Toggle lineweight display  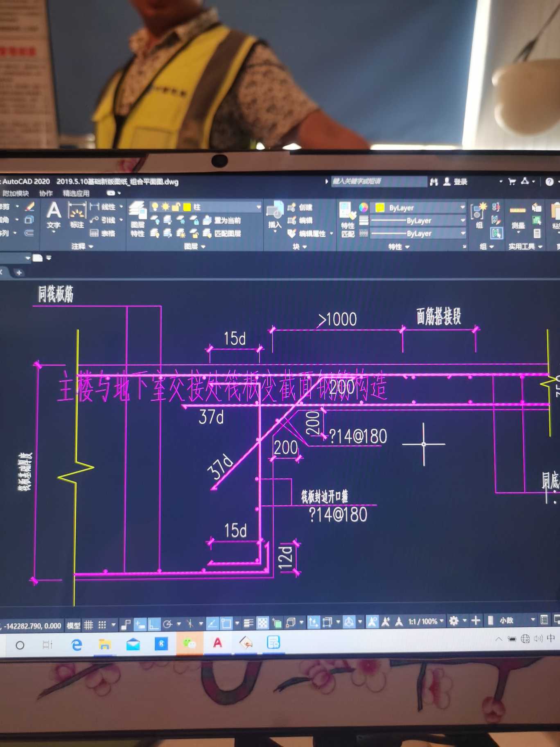[248, 623]
